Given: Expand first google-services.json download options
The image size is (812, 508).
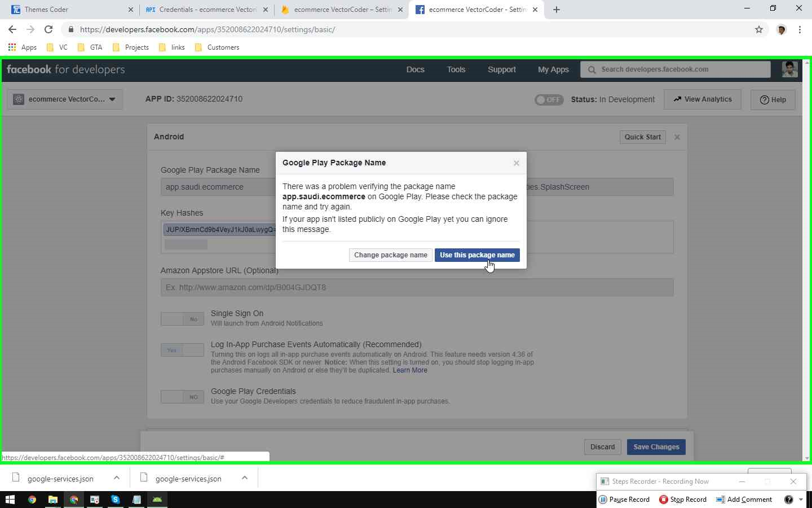Looking at the screenshot, I should (x=116, y=478).
